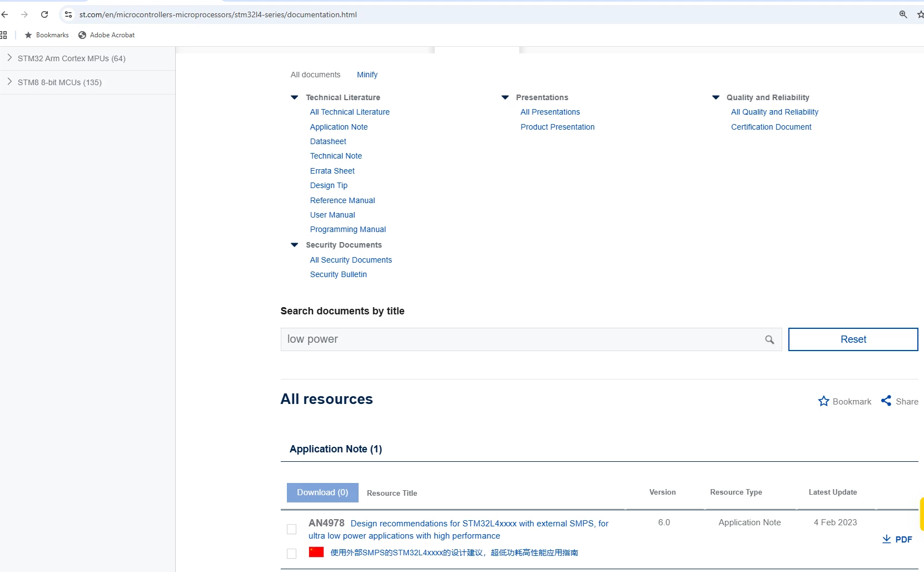The height and width of the screenshot is (572, 924).
Task: Go forward with the browser forward arrow
Action: [x=24, y=14]
